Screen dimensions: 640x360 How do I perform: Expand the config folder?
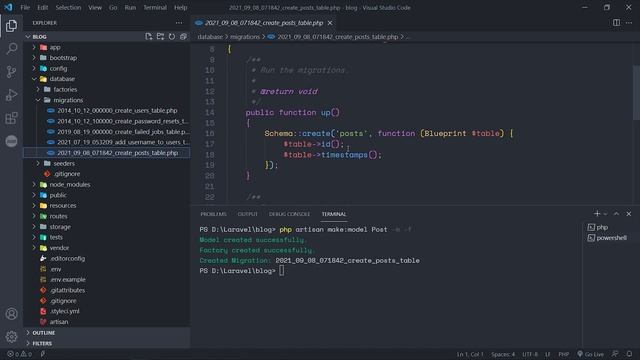[x=107, y=69]
